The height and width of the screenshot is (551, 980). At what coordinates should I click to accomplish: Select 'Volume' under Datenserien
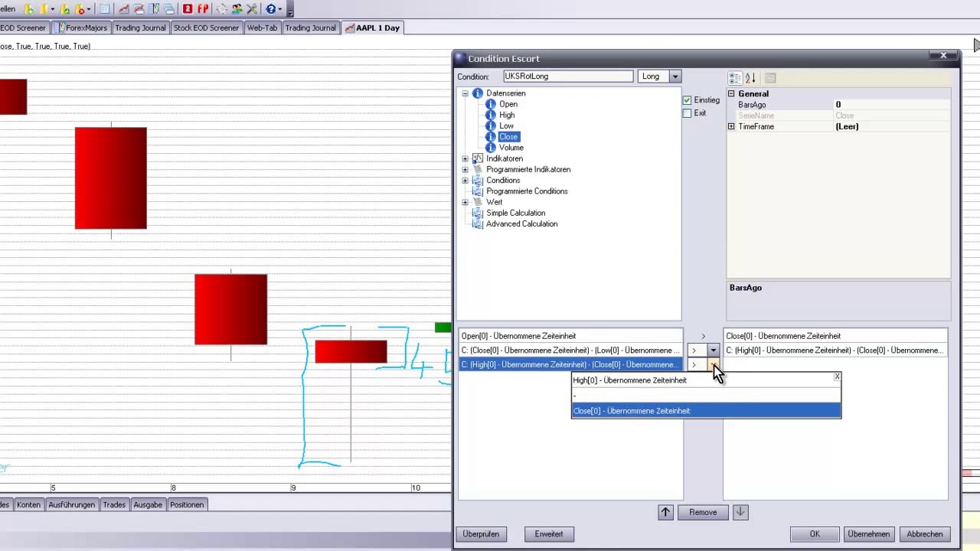point(511,148)
